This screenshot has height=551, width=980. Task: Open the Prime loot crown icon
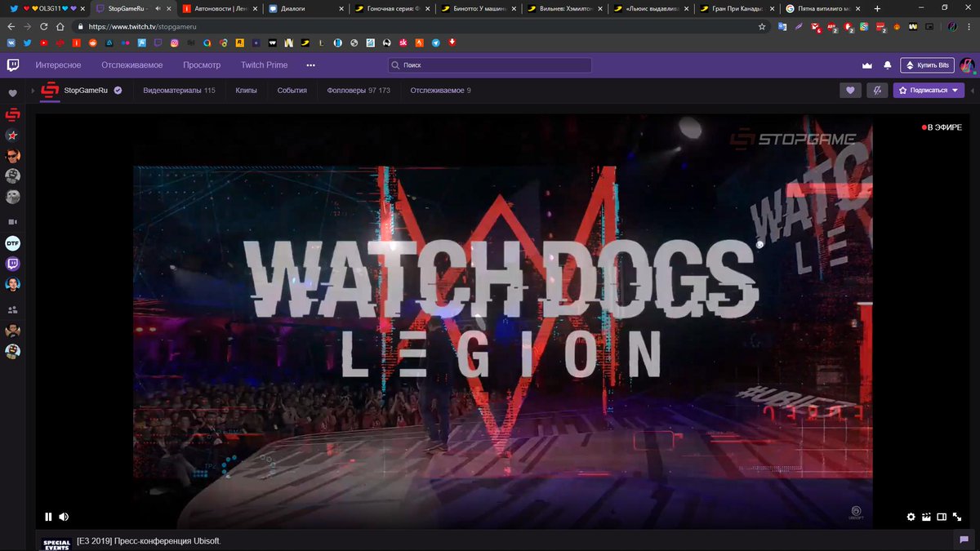click(x=867, y=65)
